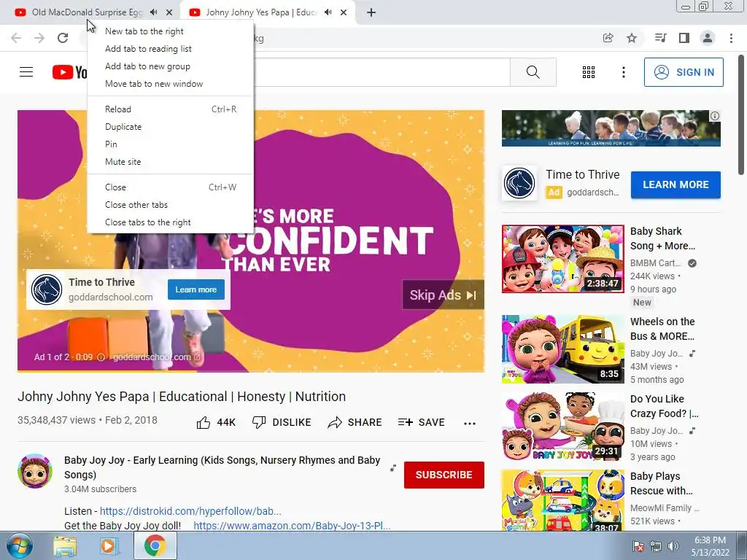Click the audio indicator on Old MacDonald tab

click(x=153, y=12)
